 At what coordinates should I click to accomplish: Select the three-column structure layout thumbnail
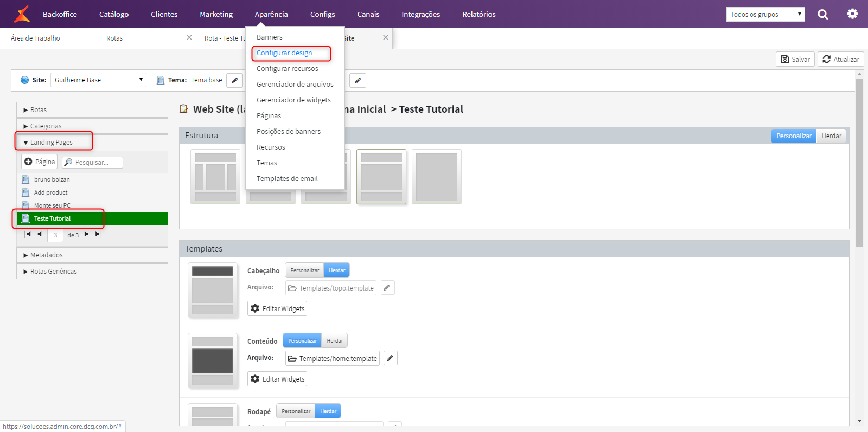(215, 177)
